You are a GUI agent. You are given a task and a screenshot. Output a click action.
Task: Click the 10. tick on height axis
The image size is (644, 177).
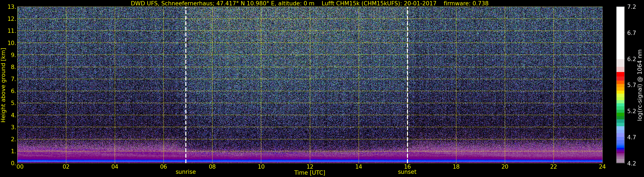click(12, 43)
